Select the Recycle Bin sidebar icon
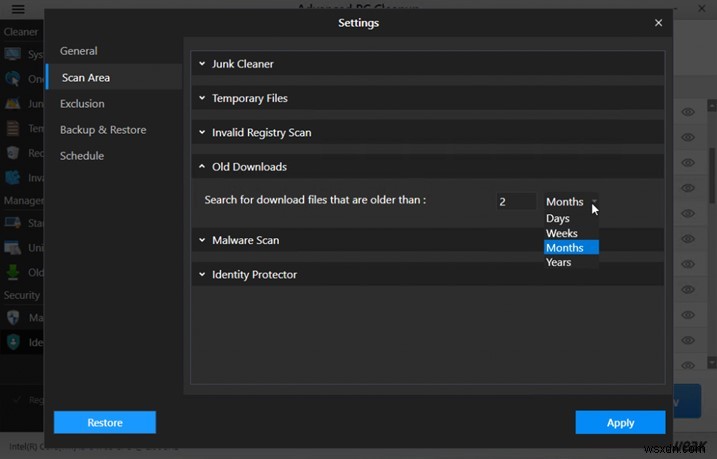Screen dimensions: 717x459 pos(13,153)
